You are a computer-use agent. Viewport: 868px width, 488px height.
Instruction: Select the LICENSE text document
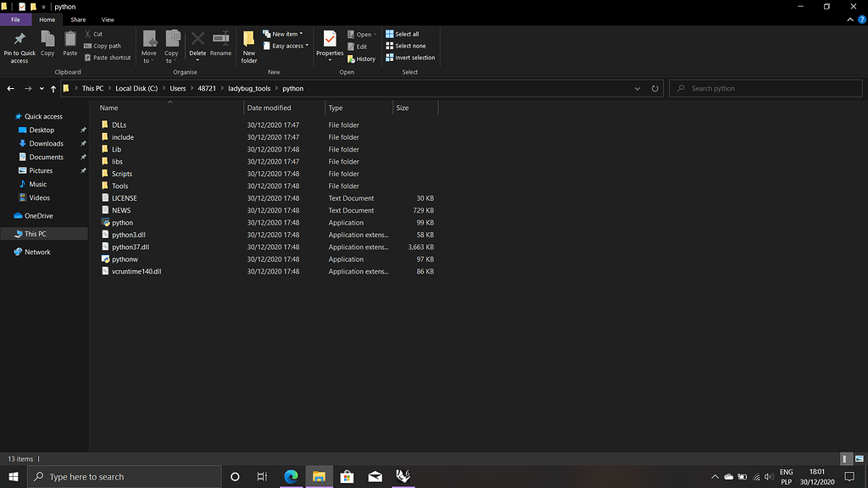[124, 198]
